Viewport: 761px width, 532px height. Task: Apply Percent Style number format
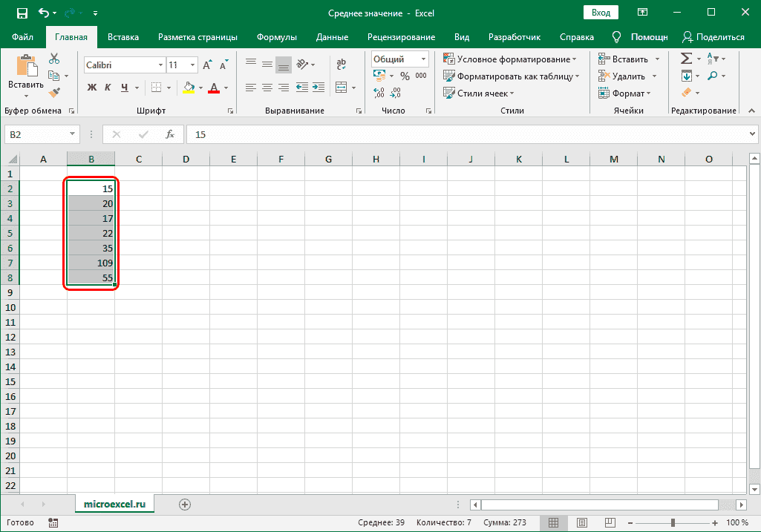405,76
